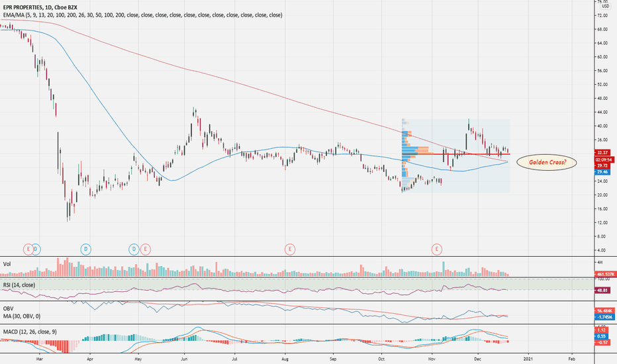Click the '2021' label on time axis
Image resolution: width=617 pixels, height=364 pixels.
(528, 359)
